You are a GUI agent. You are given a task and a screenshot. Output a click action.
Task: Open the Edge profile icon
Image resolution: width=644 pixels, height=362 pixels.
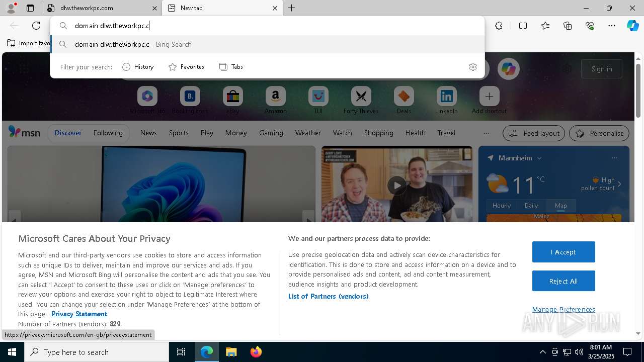pyautogui.click(x=11, y=8)
